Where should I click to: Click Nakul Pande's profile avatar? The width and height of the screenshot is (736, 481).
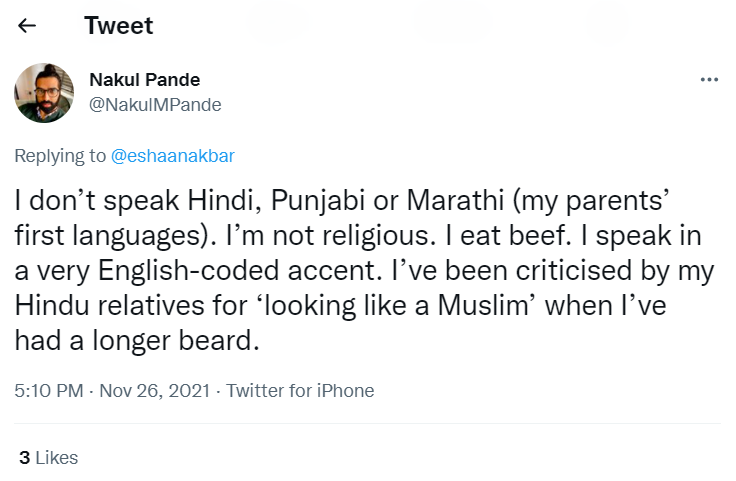click(x=44, y=93)
